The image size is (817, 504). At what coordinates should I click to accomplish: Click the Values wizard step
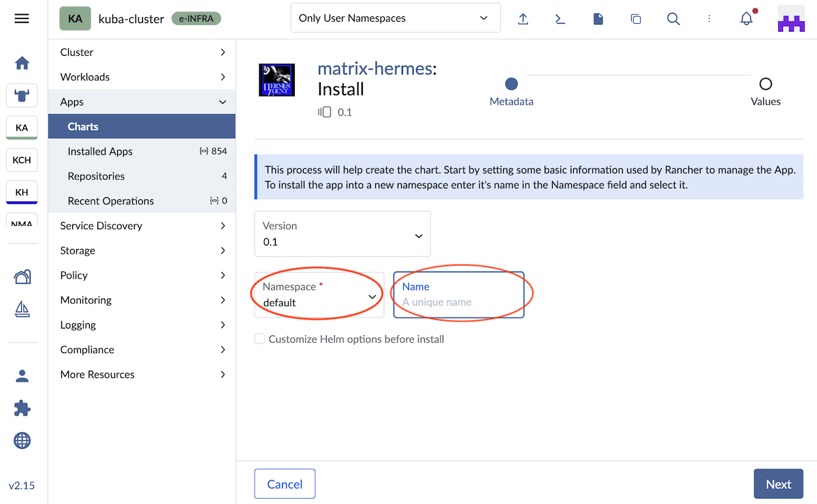pyautogui.click(x=765, y=92)
